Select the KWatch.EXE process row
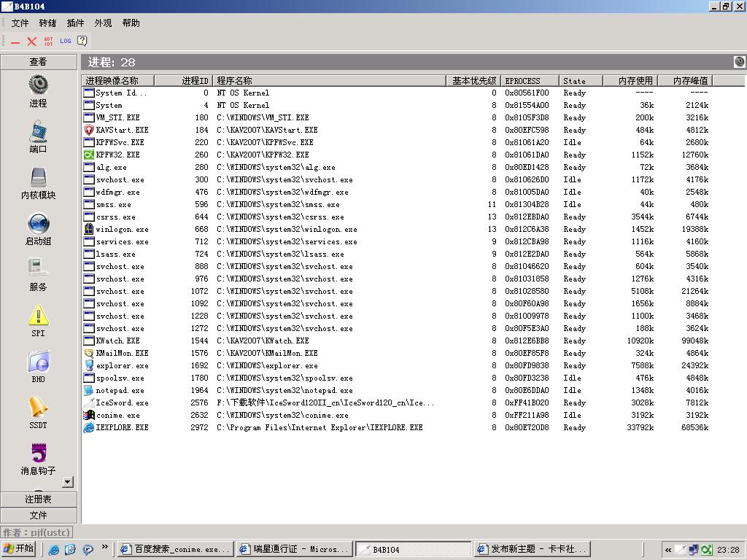This screenshot has width=747, height=560. [x=396, y=341]
